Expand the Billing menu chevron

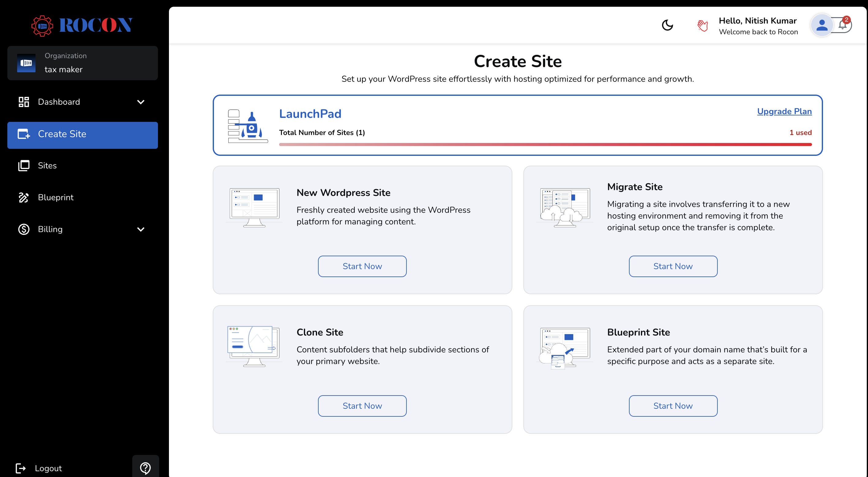tap(141, 229)
